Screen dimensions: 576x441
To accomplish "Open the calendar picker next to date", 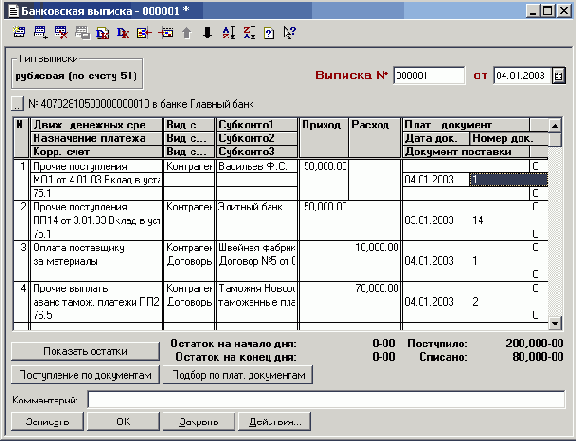I will pyautogui.click(x=558, y=76).
